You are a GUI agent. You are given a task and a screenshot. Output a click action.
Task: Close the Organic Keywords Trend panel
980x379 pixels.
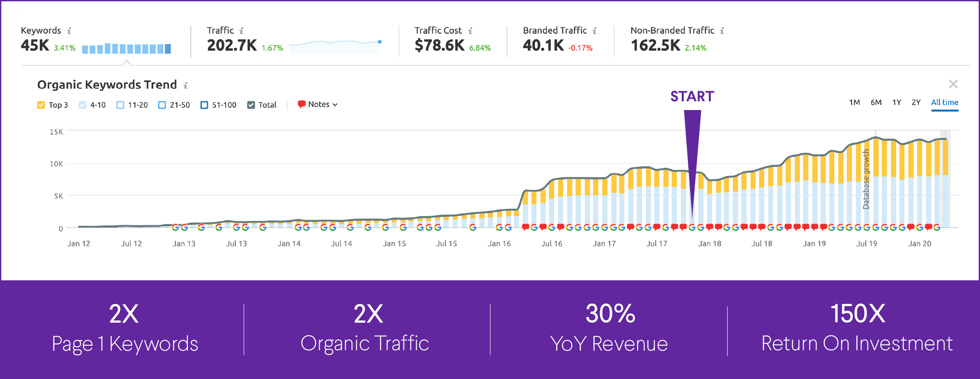(x=953, y=84)
